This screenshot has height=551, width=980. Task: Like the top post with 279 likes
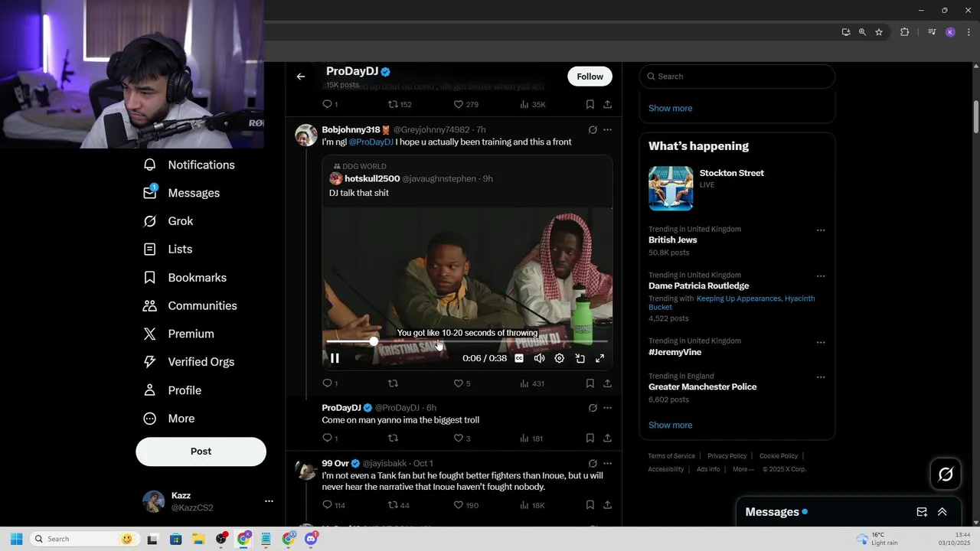pos(465,104)
